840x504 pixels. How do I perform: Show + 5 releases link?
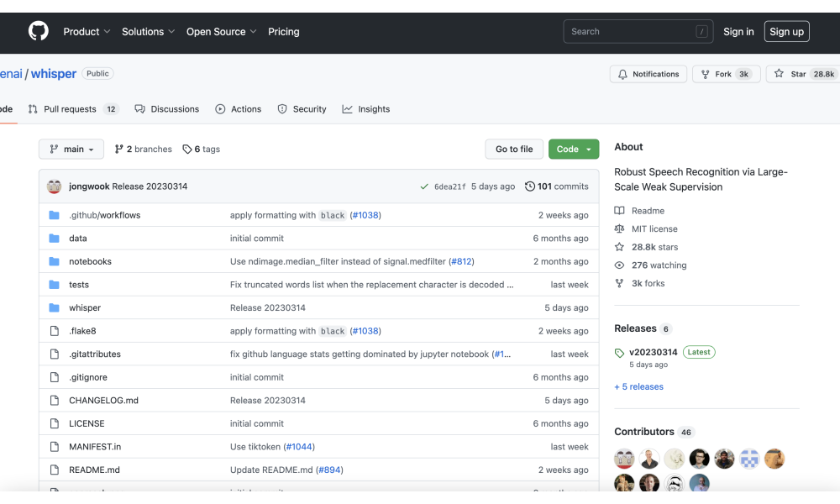(x=638, y=386)
